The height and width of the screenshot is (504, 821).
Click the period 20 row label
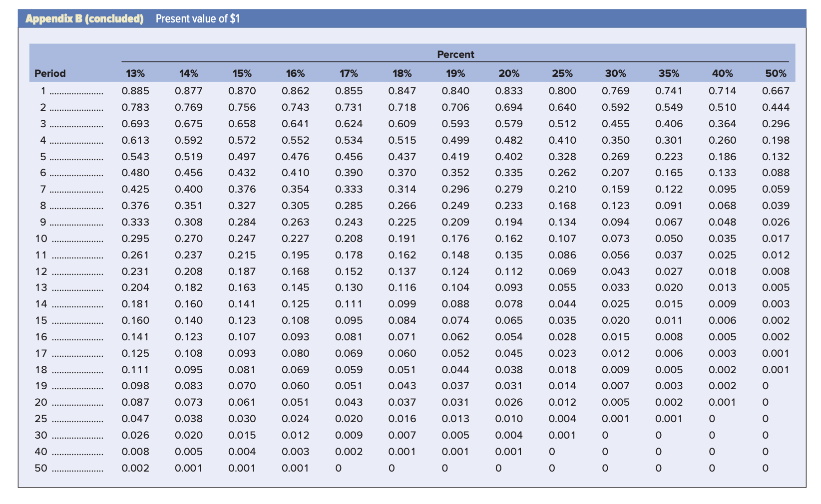pos(41,402)
